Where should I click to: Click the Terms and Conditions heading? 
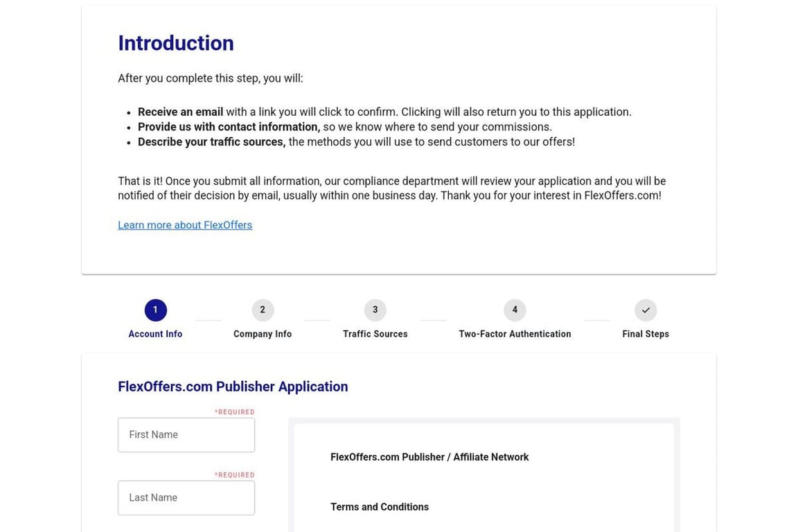[x=380, y=506]
